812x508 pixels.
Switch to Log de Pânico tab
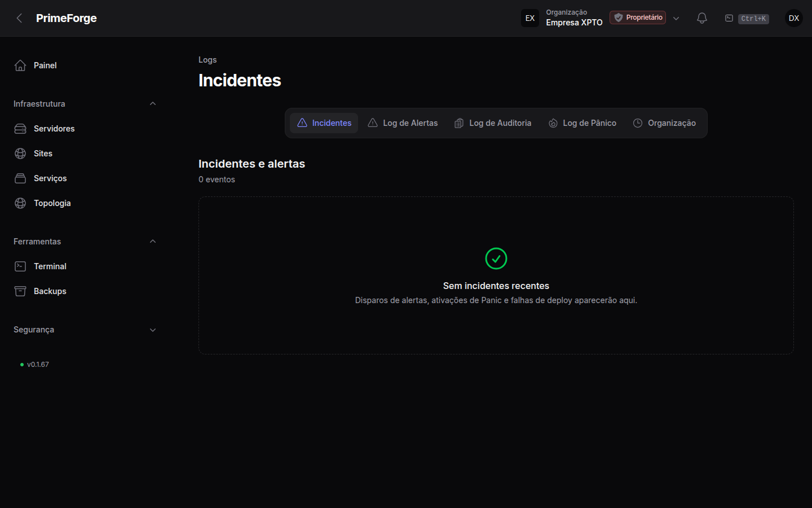pos(582,123)
